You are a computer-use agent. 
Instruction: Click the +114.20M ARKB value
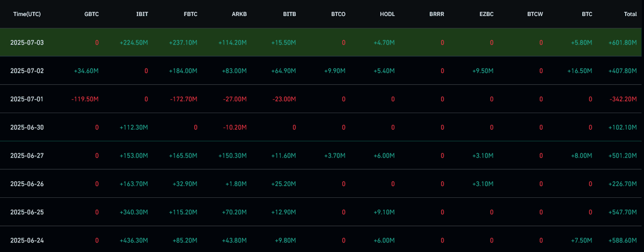(232, 42)
